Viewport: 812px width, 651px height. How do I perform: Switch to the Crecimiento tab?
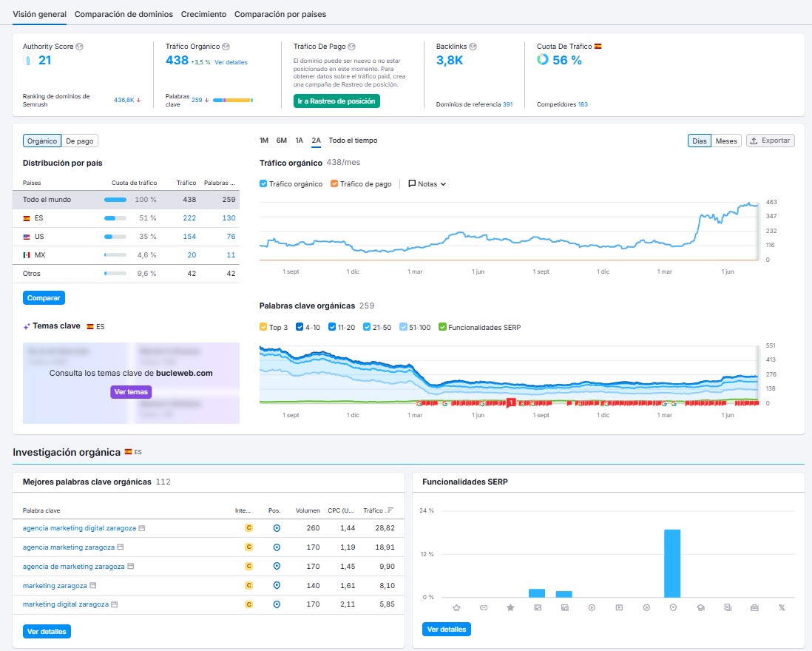coord(203,14)
